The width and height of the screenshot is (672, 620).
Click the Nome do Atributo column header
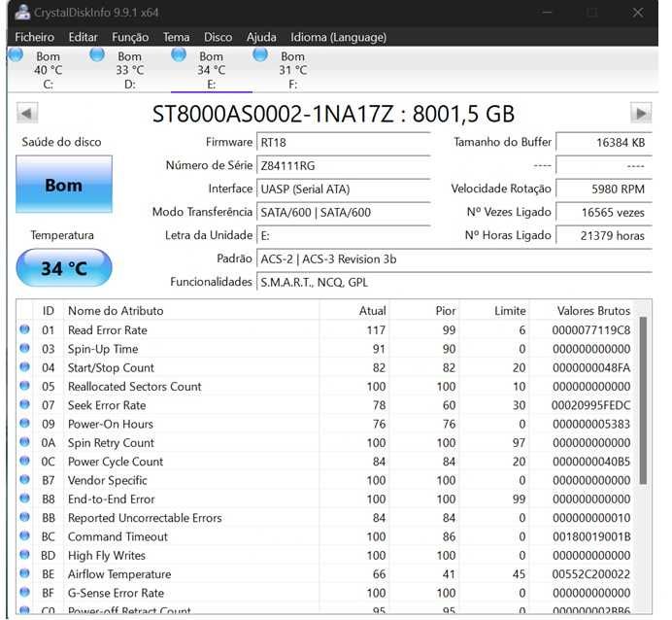pos(191,310)
